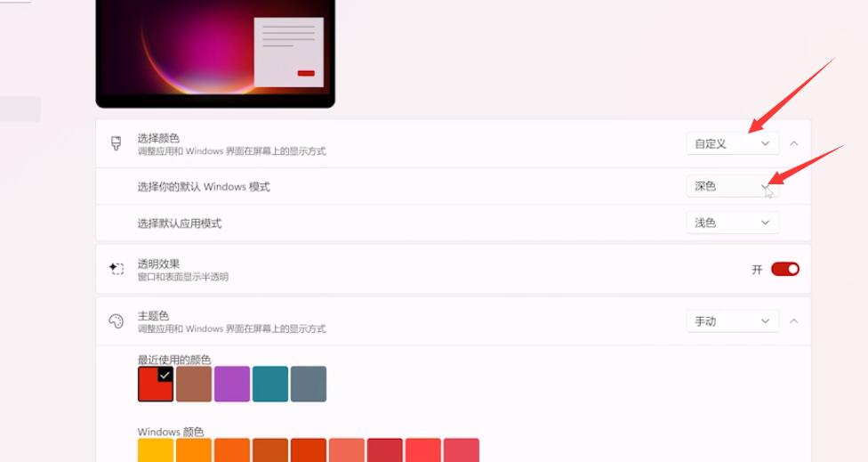The height and width of the screenshot is (462, 868).
Task: Click the 窗口和表面显示半透明 description
Action: 183,277
